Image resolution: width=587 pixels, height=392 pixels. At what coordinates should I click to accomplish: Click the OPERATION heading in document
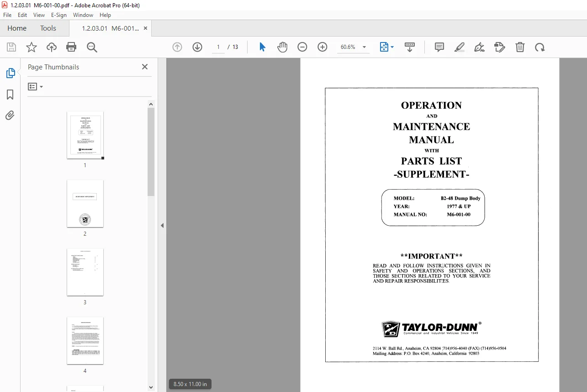coord(431,105)
